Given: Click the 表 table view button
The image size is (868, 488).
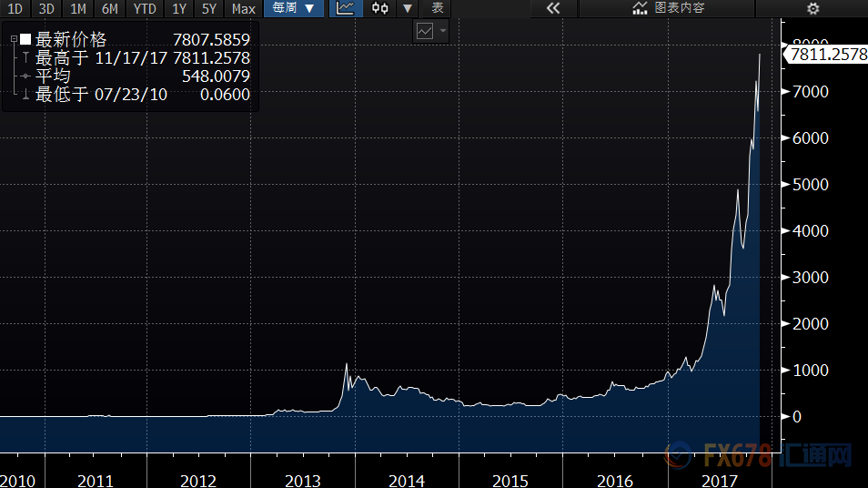Looking at the screenshot, I should [x=437, y=8].
